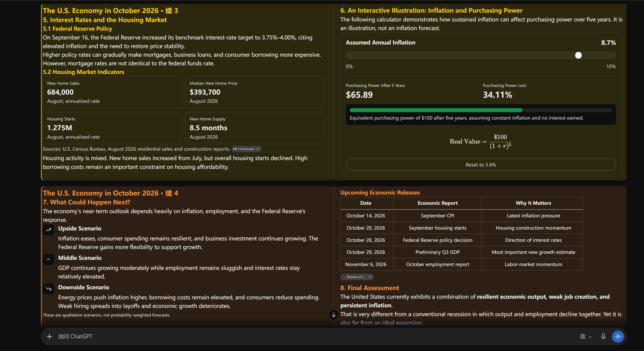Image resolution: width=644 pixels, height=351 pixels.
Task: Click the September CPI table cell
Action: point(438,216)
